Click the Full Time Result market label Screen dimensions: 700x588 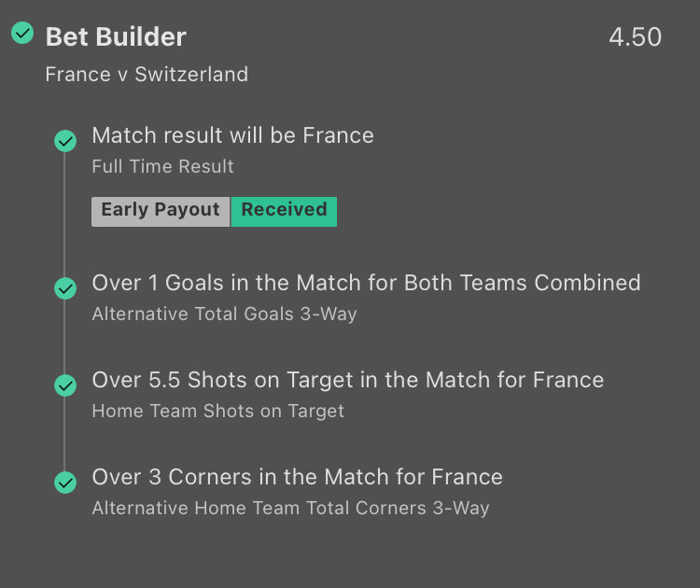162,167
